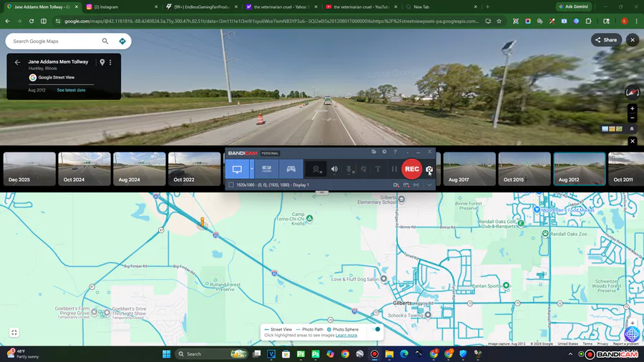This screenshot has height=362, width=644.
Task: Switch to veterinarian cruel YouTube tab
Action: click(x=361, y=7)
